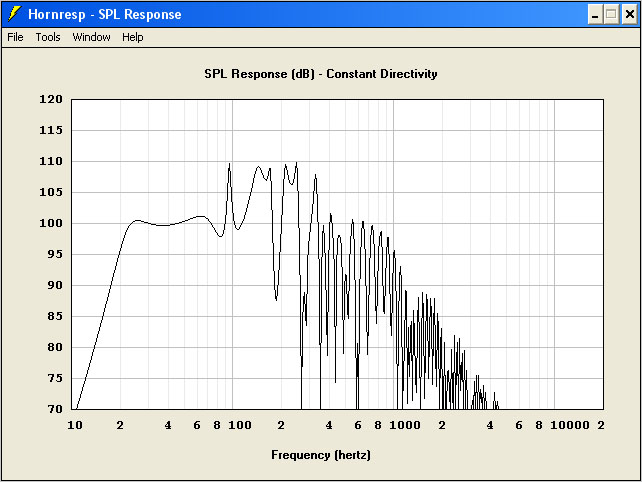This screenshot has width=642, height=482.
Task: Minimize the Hornresp SPL Response window
Action: pos(595,15)
